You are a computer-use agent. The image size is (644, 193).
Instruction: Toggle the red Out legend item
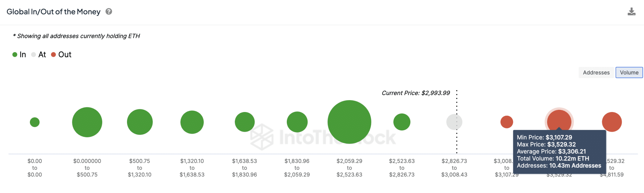(61, 55)
